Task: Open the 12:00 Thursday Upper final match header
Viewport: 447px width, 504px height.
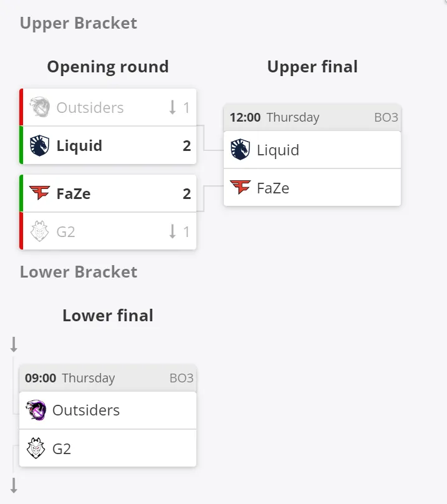Action: click(312, 117)
